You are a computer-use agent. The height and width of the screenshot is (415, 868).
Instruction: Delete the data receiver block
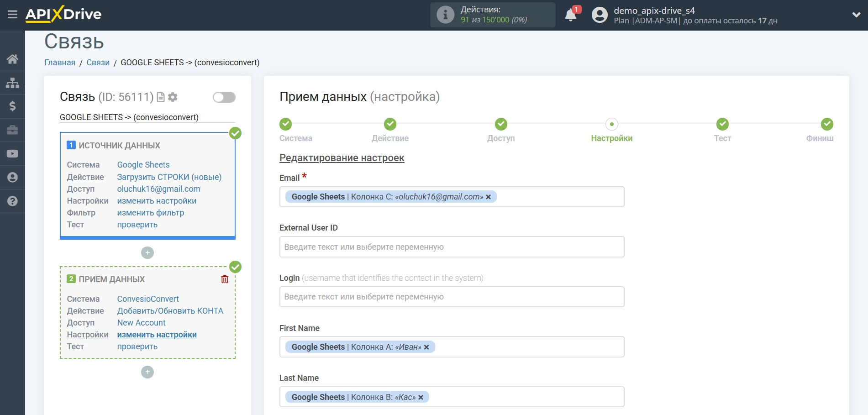(225, 279)
